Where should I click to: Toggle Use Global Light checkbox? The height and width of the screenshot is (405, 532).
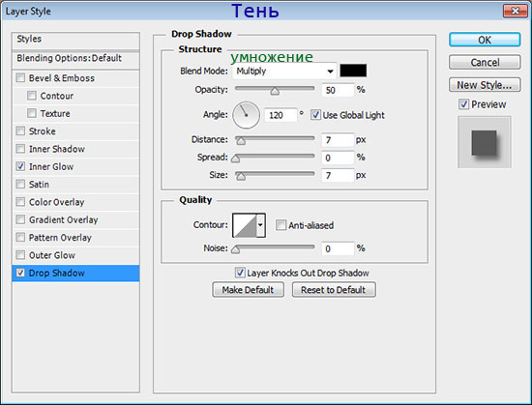point(315,115)
